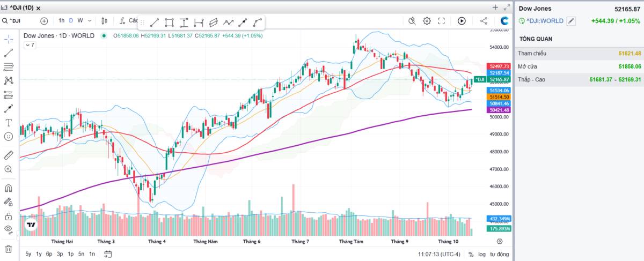Set range to 3p
644x261 pixels.
pos(60,254)
